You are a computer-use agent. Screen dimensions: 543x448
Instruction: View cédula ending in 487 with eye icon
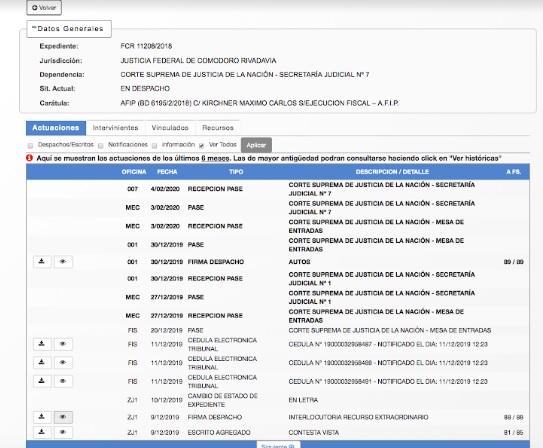pos(63,344)
